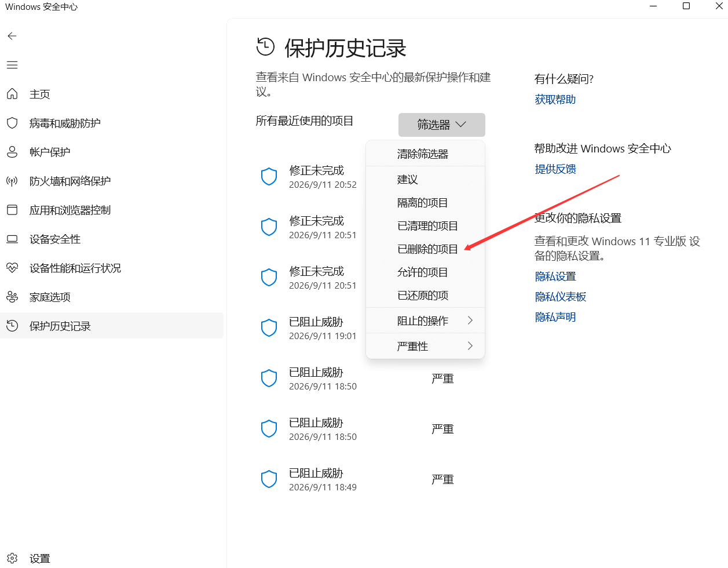
Task: Expand the 阻止的操作 submenu chevron
Action: tap(470, 321)
